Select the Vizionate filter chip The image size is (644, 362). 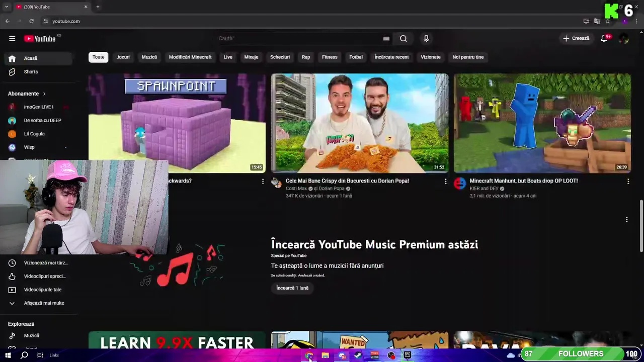[x=431, y=57]
